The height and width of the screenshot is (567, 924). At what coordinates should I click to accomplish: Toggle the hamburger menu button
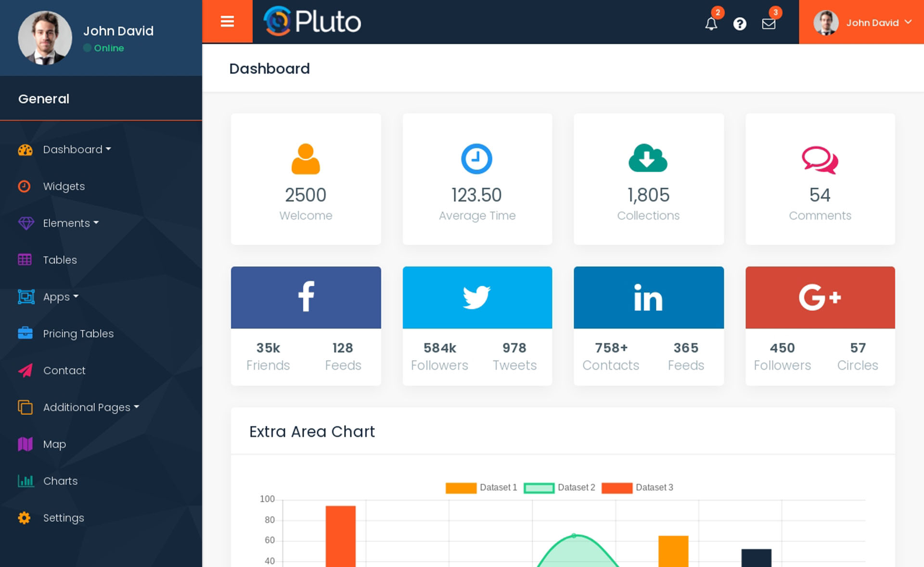227,21
